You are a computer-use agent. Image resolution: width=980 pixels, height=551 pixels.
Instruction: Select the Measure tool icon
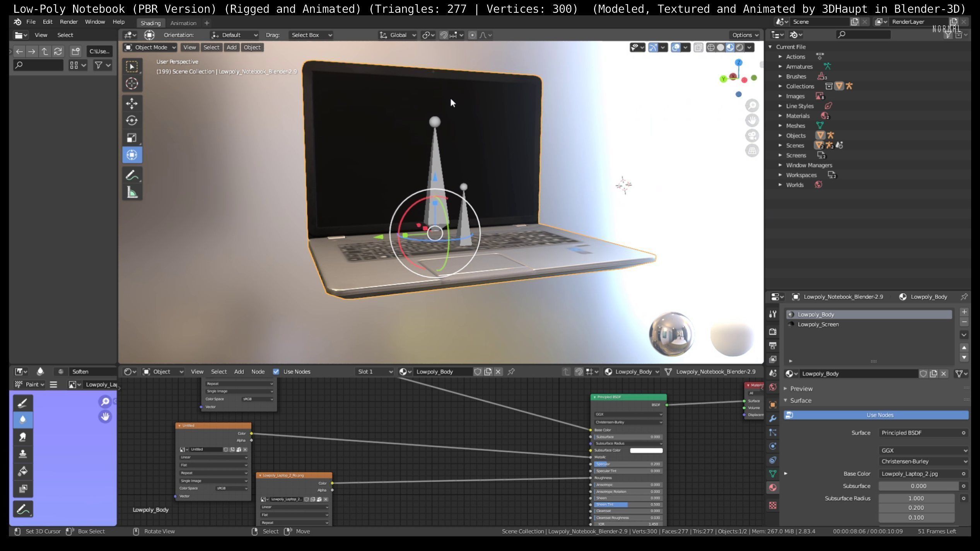[132, 193]
